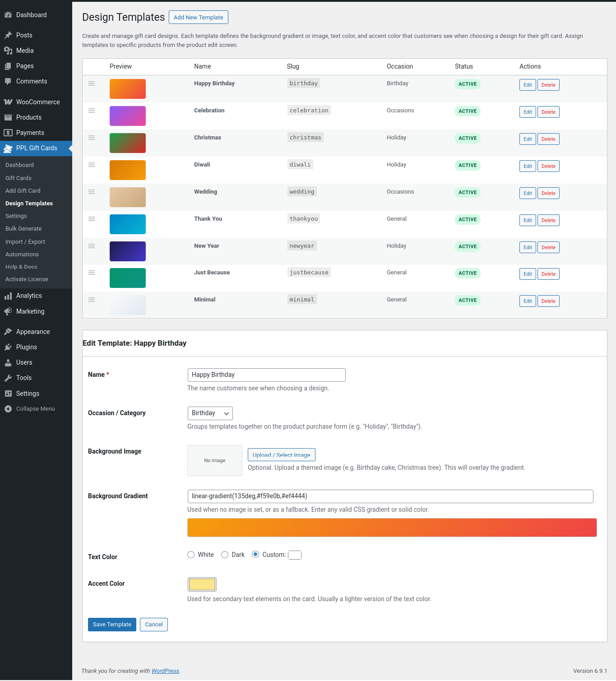Image resolution: width=616 pixels, height=681 pixels.
Task: Choose the Custom text color radio
Action: coord(255,555)
